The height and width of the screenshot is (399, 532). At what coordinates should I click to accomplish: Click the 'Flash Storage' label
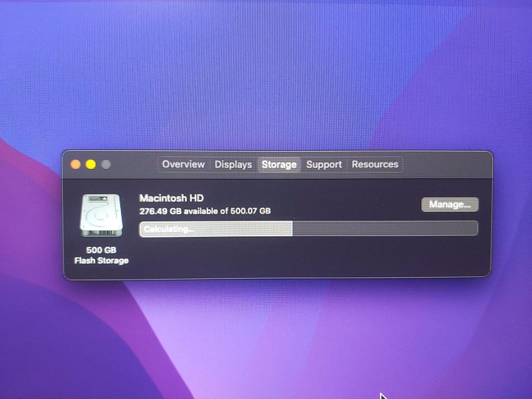coord(101,261)
